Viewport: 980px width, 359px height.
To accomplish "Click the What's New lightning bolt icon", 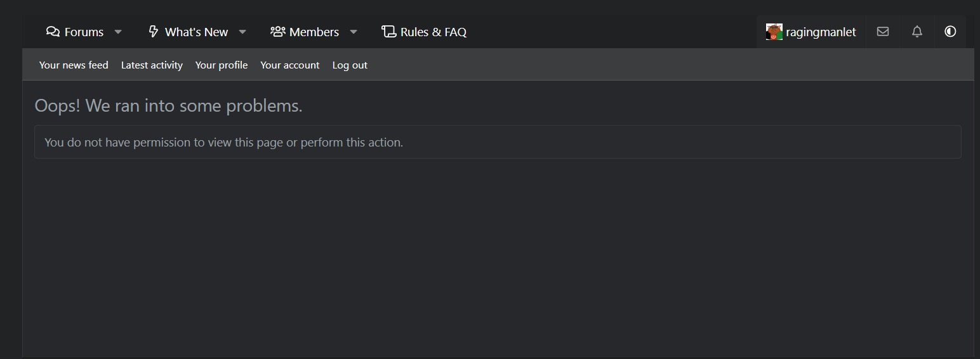I will pyautogui.click(x=153, y=32).
